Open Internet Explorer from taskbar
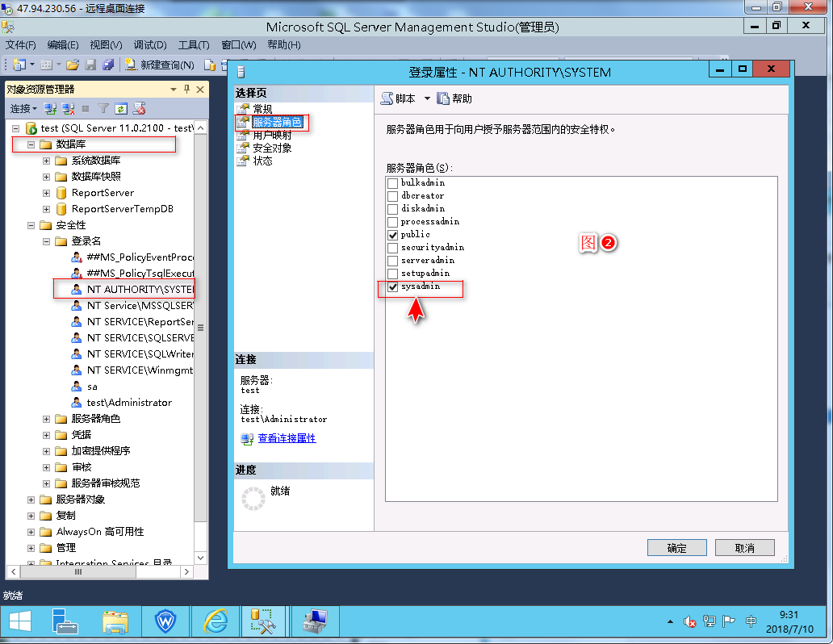 (216, 621)
